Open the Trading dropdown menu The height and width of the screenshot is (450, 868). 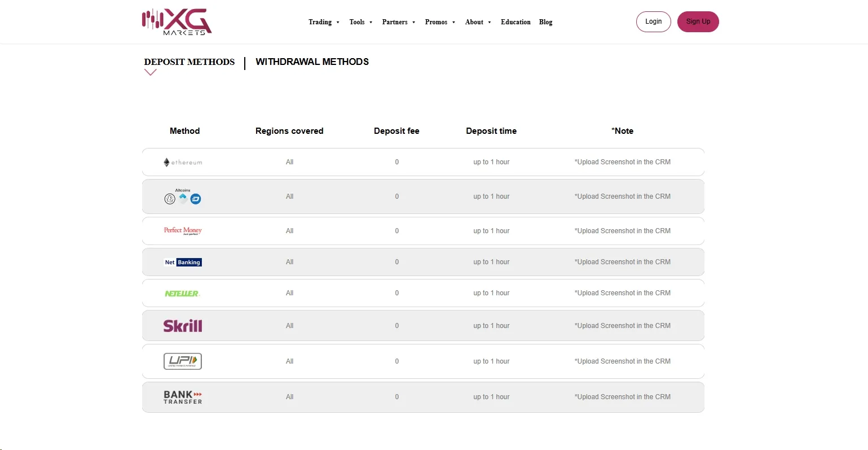pos(324,22)
